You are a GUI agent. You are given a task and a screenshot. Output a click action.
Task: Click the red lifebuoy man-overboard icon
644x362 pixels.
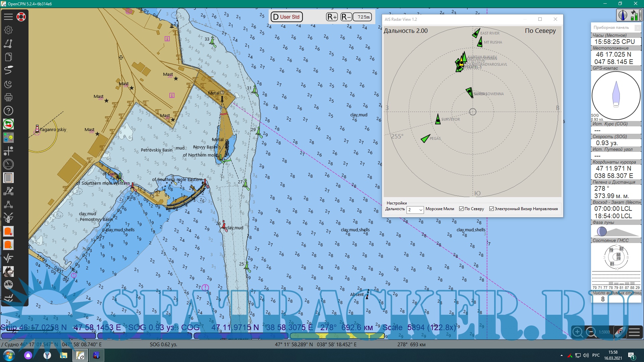click(21, 17)
